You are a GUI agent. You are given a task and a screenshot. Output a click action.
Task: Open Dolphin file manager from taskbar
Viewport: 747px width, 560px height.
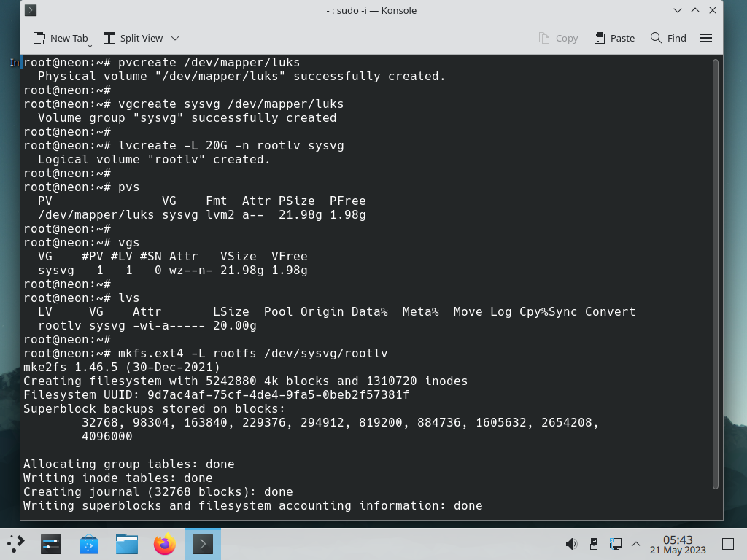127,544
